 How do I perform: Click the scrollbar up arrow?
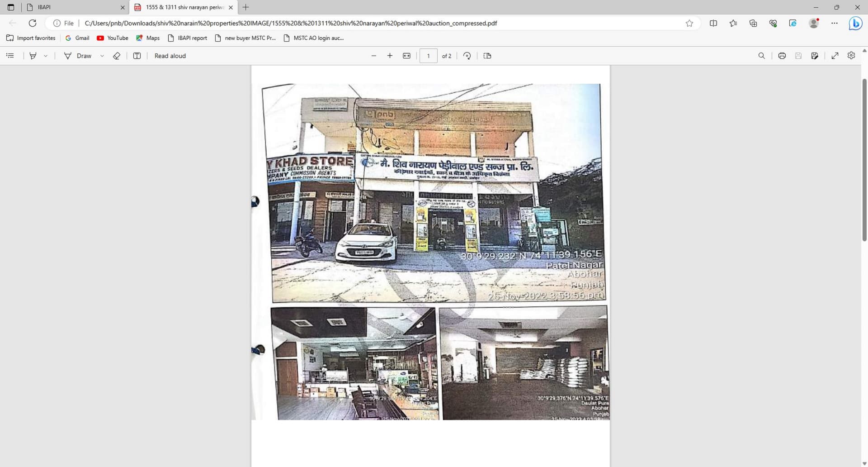pyautogui.click(x=864, y=50)
